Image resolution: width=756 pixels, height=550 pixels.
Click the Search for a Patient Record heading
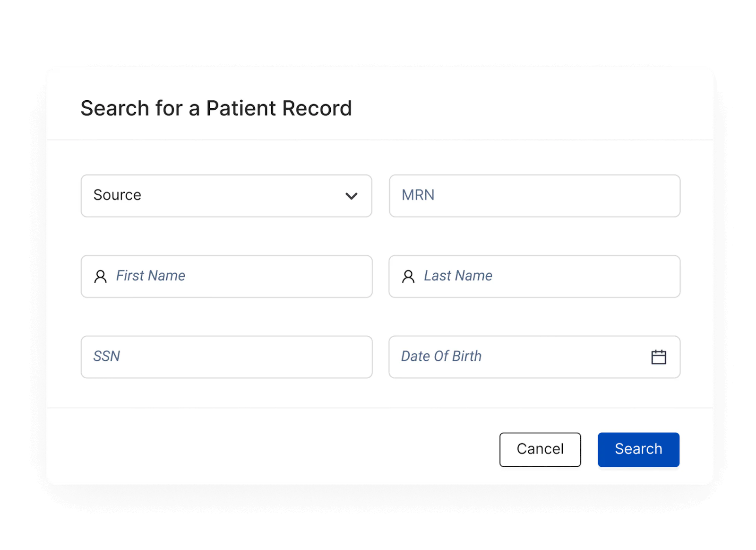[216, 108]
